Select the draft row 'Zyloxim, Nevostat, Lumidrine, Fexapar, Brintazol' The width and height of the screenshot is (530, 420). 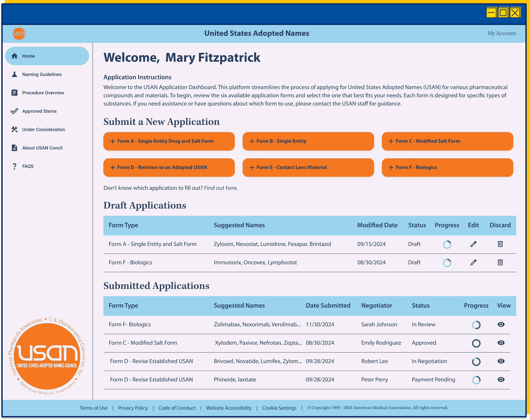310,244
